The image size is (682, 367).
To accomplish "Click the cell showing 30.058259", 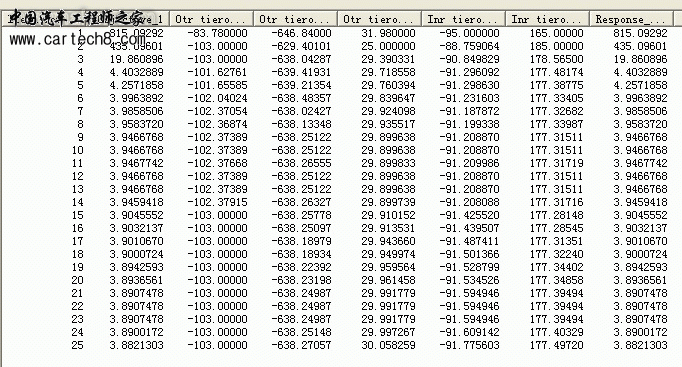I will click(x=388, y=346).
